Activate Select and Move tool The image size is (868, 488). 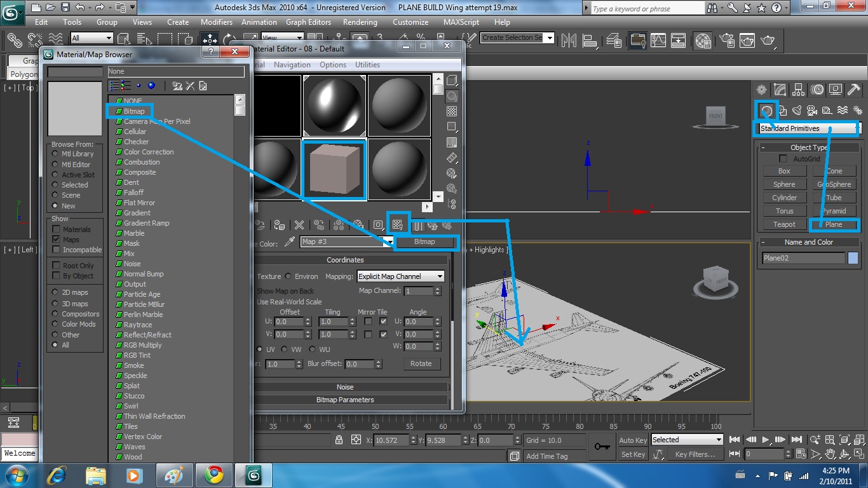coord(210,39)
